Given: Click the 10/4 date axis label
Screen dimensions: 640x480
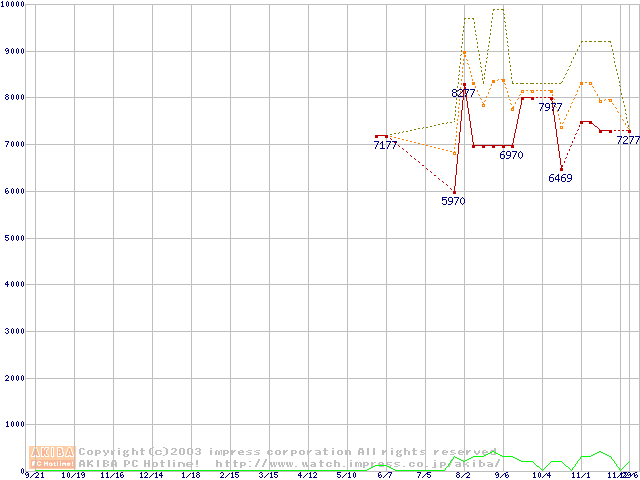Looking at the screenshot, I should point(541,476).
